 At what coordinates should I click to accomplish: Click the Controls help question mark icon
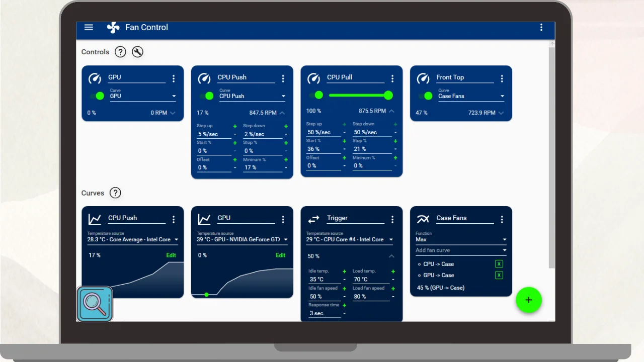click(x=120, y=52)
